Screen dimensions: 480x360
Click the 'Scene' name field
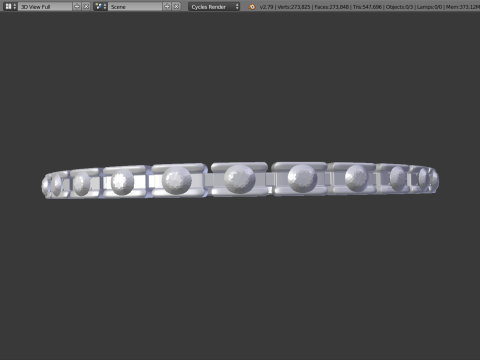[x=135, y=6]
